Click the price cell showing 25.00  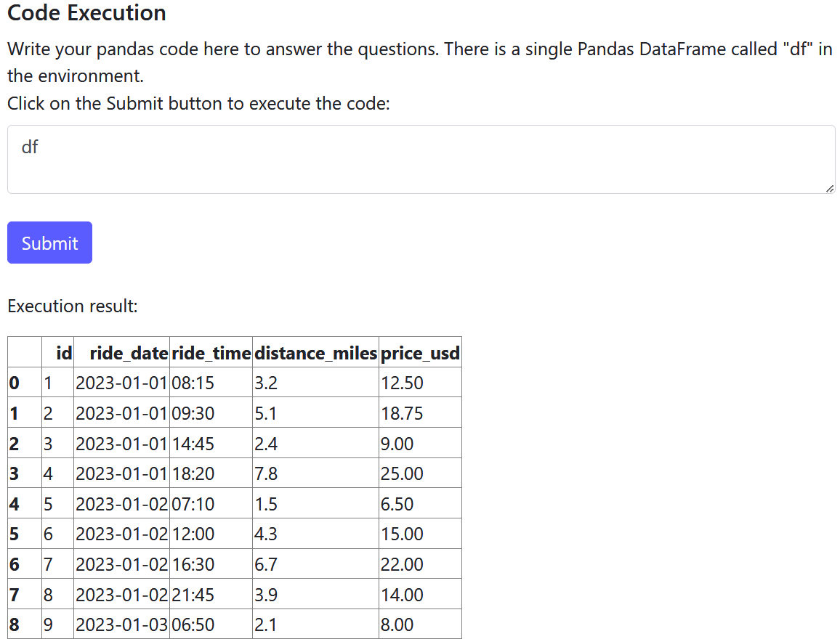[402, 473]
